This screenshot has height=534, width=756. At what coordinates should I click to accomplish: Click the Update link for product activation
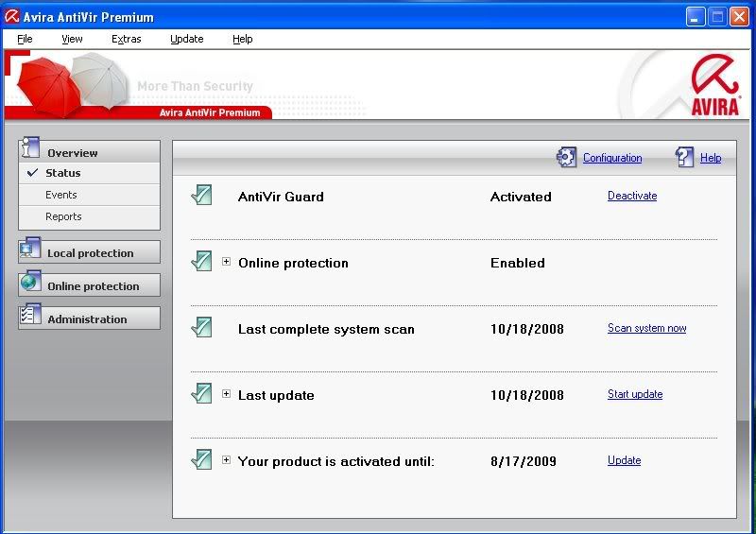pos(625,460)
